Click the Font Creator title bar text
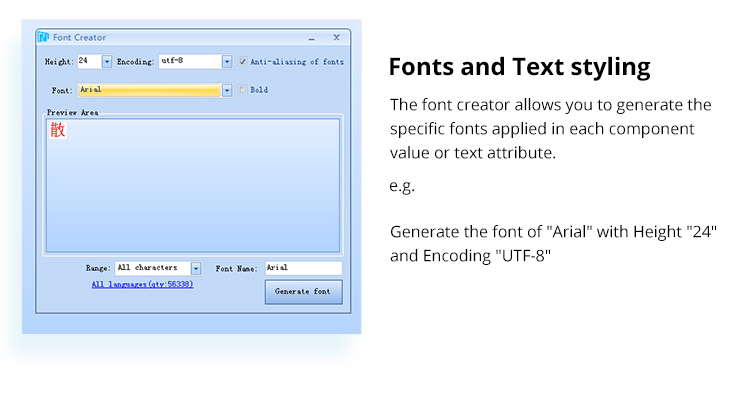Image resolution: width=750 pixels, height=399 pixels. pos(79,37)
